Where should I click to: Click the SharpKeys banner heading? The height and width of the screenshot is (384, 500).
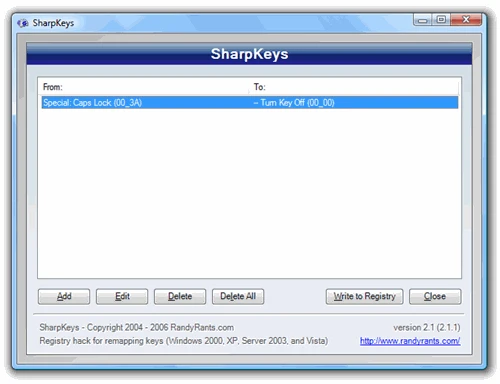(249, 54)
